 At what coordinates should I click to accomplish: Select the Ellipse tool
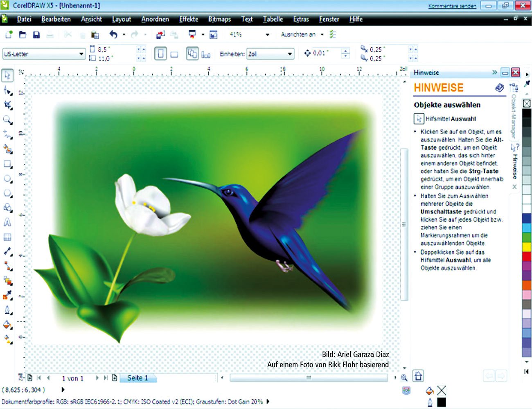(x=7, y=179)
